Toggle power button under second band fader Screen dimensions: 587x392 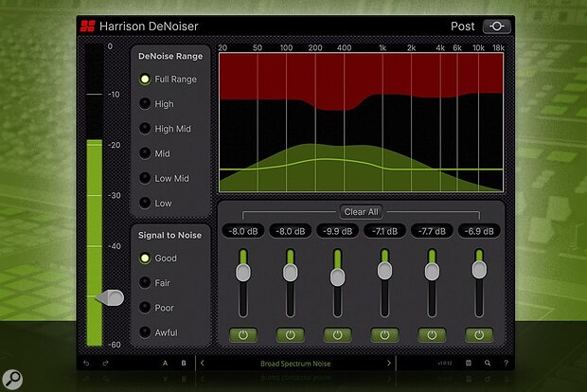pyautogui.click(x=290, y=335)
